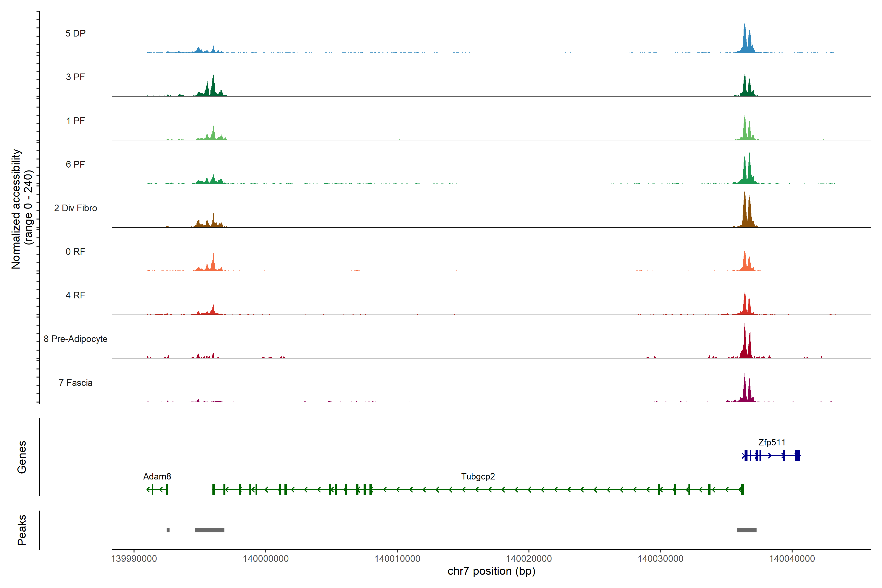Click the 3 PF track label
Screen dimensions: 882x588
coord(75,77)
